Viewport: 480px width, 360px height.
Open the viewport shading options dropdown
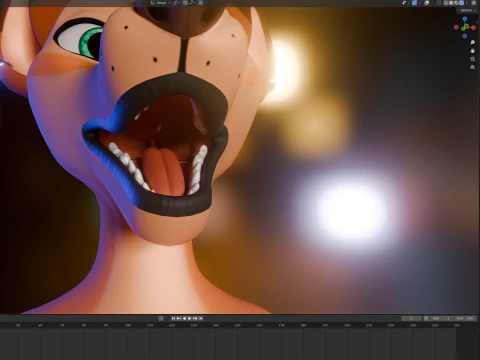pos(467,3)
